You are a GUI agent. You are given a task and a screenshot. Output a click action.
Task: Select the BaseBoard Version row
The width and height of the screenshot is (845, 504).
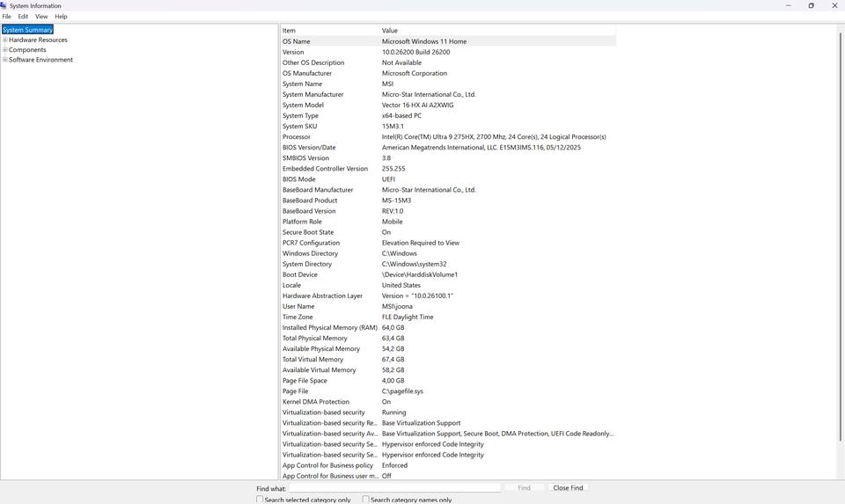pos(448,211)
